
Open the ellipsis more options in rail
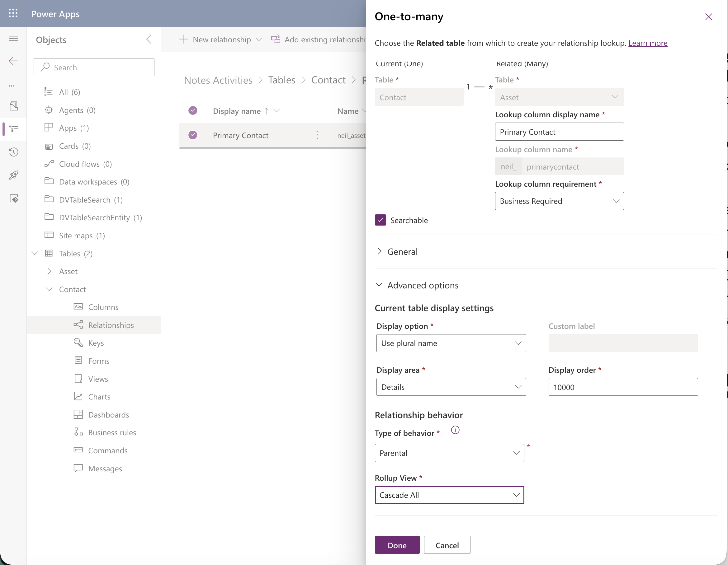click(x=12, y=86)
